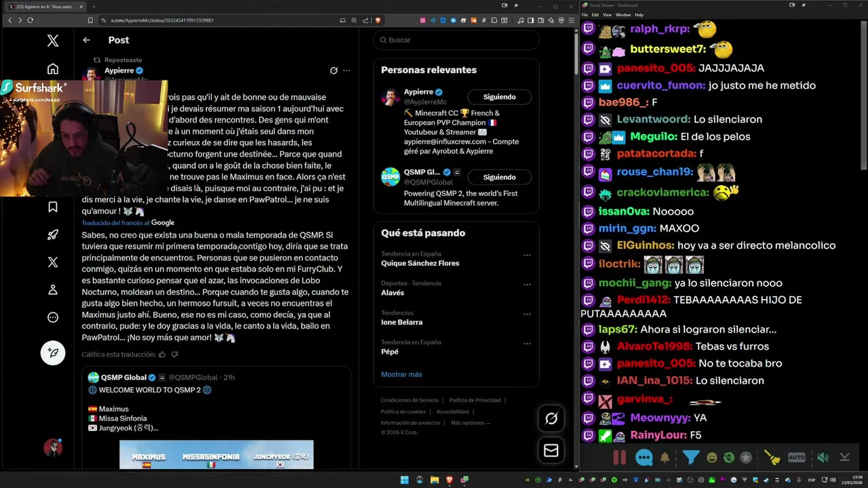Viewport: 868px width, 488px height.
Task: Click the white compose Post button
Action: tap(53, 352)
